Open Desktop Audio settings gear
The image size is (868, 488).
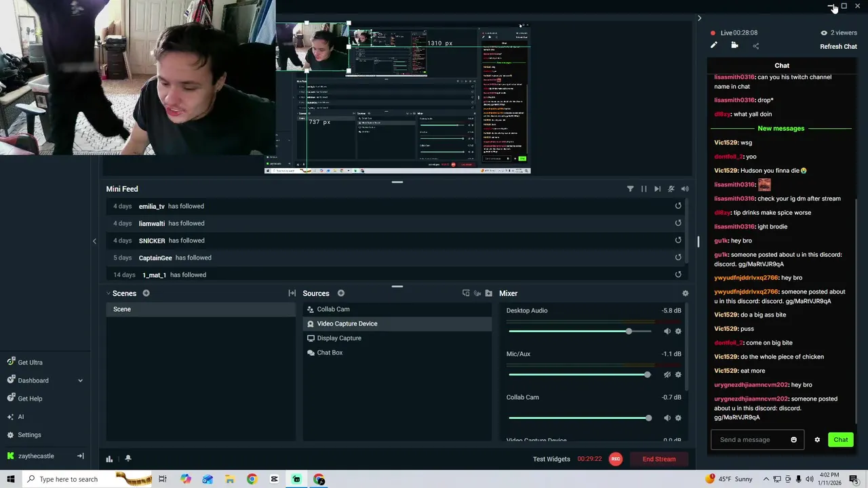tap(678, 331)
